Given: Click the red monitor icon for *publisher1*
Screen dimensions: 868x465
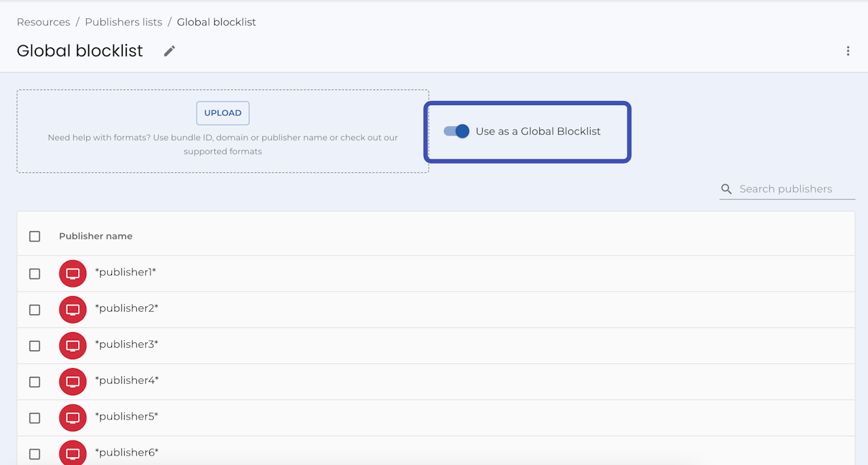Looking at the screenshot, I should tap(73, 274).
